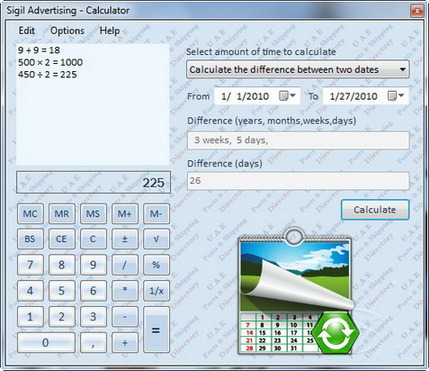Click the number 8 key
The width and height of the screenshot is (429, 371).
click(62, 265)
